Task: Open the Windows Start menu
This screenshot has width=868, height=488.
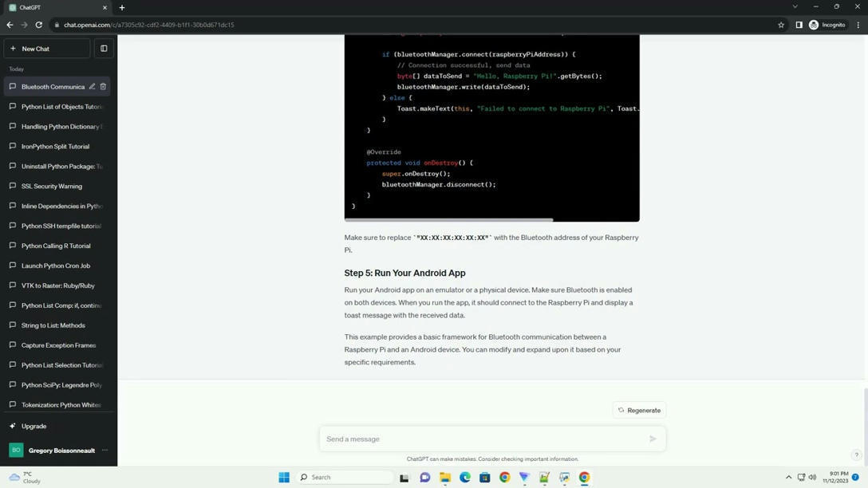Action: point(284,478)
